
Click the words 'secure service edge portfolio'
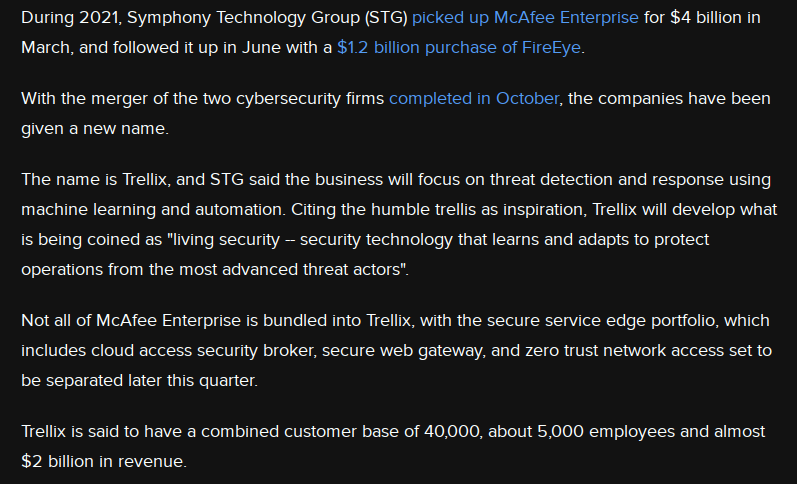(601, 321)
